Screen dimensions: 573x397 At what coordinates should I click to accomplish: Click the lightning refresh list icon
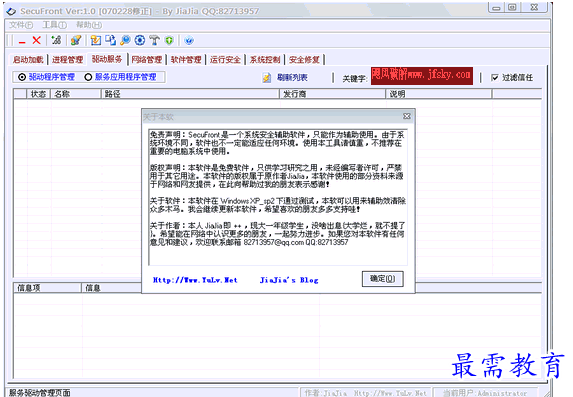tap(266, 77)
